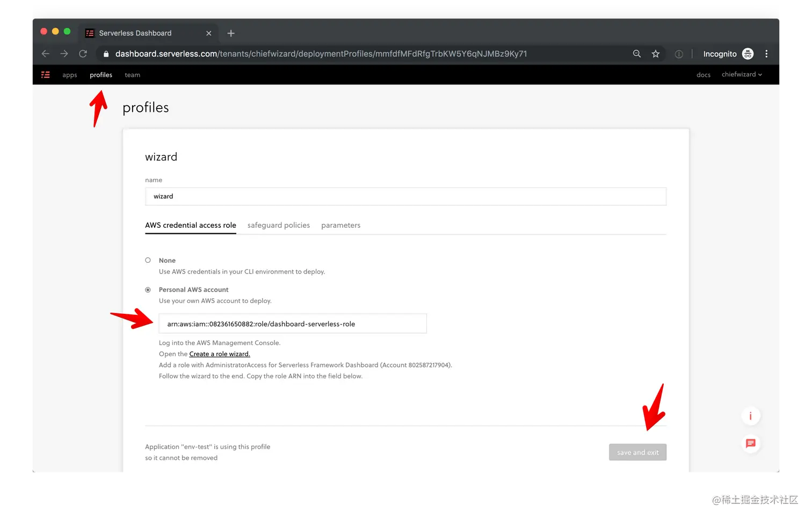Click 'Use AWS credentials in your CLI environment' text
The width and height of the screenshot is (812, 519).
pyautogui.click(x=242, y=272)
